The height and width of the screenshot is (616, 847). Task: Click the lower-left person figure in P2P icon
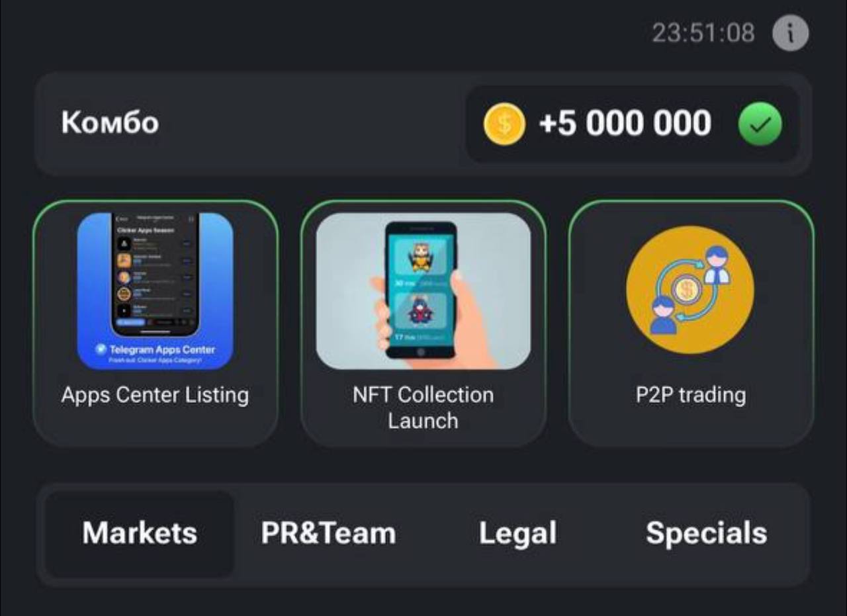point(663,315)
